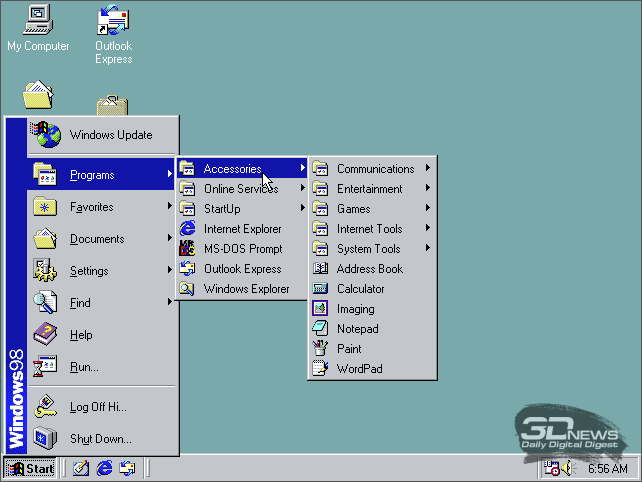Image resolution: width=642 pixels, height=482 pixels.
Task: Click the Notepad label in Accessories
Action: point(357,329)
